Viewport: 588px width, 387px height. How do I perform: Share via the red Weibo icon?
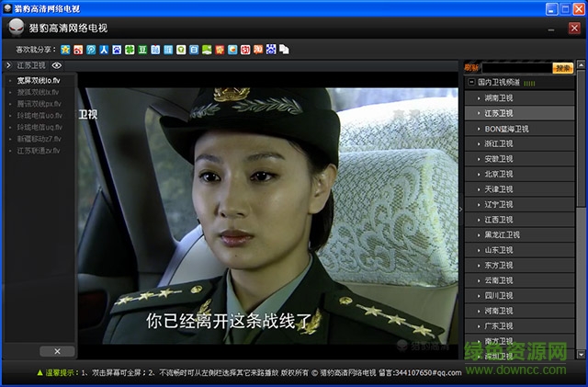pyautogui.click(x=79, y=49)
